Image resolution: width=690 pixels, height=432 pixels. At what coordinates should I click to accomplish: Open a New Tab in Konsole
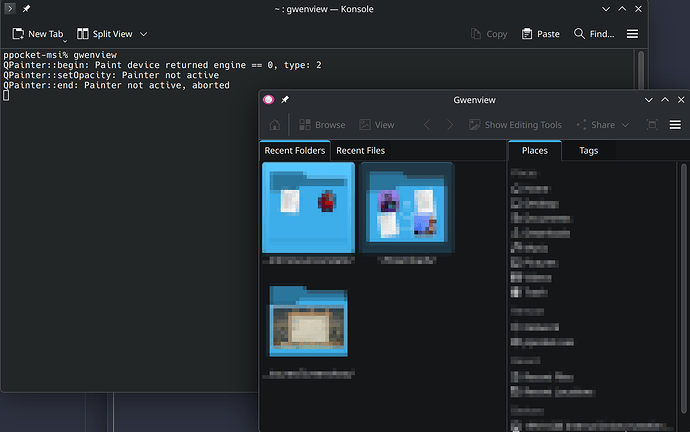(38, 34)
